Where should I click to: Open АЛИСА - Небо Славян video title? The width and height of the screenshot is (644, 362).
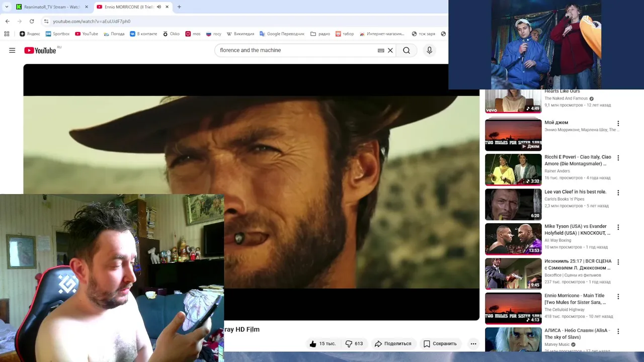(577, 334)
